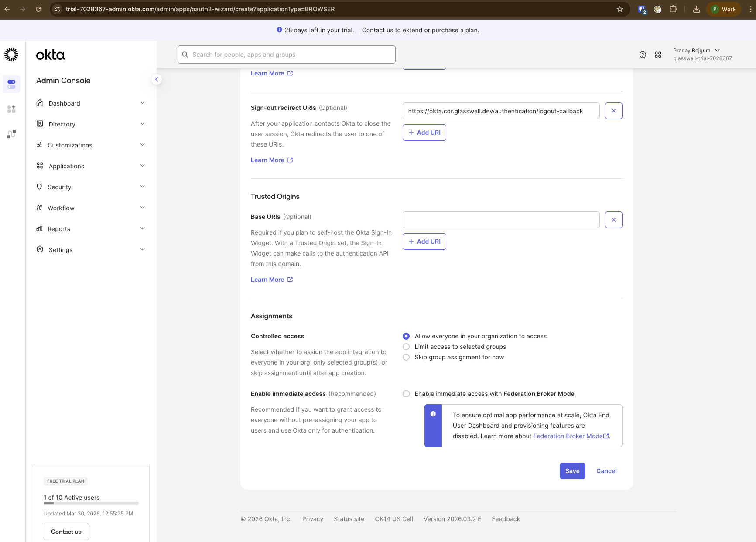Open the Feedback footer link
This screenshot has height=542, width=756.
click(506, 519)
